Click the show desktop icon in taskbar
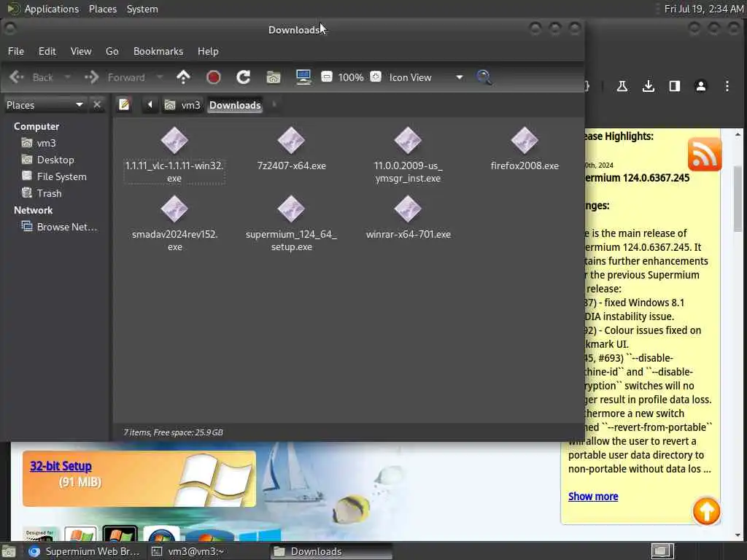This screenshot has width=747, height=560. 8,551
